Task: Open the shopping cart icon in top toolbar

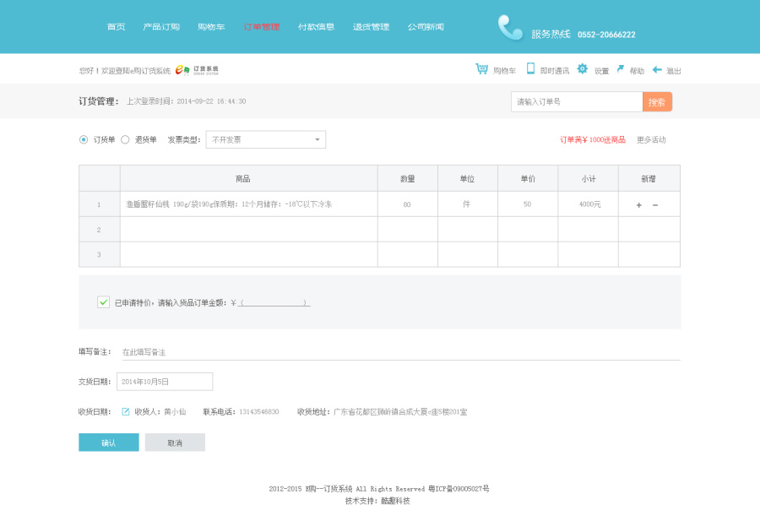Action: [x=482, y=69]
